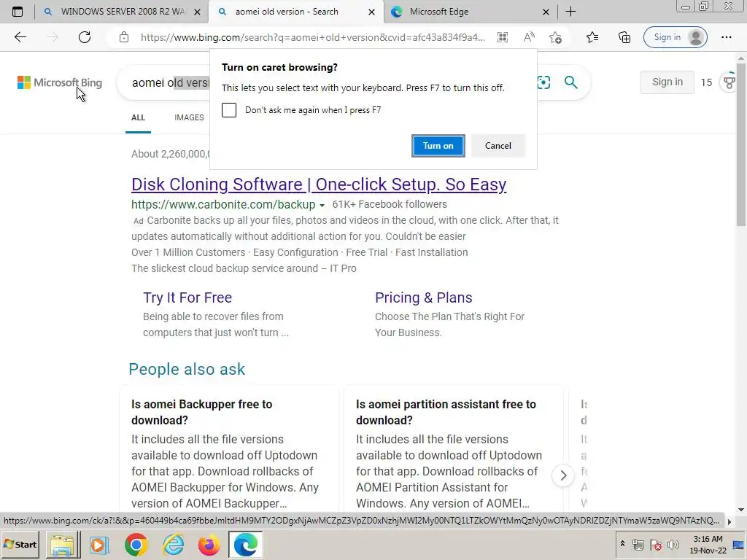Reload the page with the refresh icon
Image resolution: width=747 pixels, height=560 pixels.
(x=85, y=37)
